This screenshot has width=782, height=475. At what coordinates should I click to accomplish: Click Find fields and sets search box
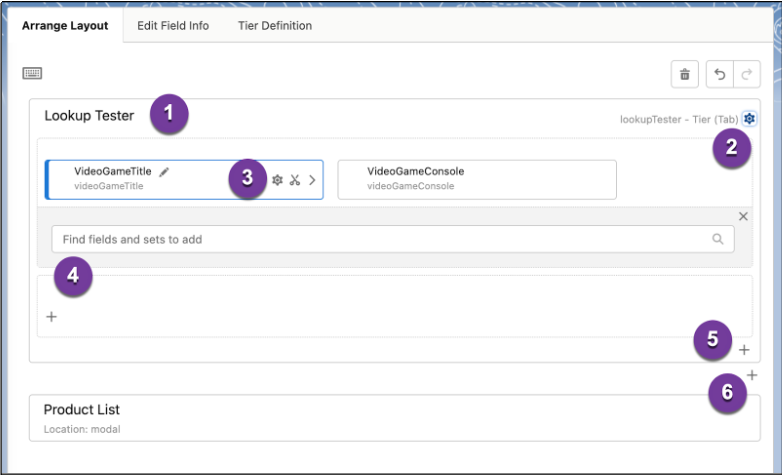pyautogui.click(x=392, y=239)
